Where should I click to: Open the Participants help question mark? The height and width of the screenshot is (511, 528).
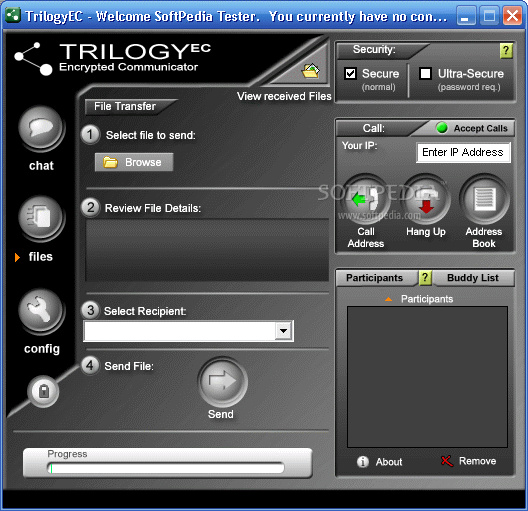[x=425, y=278]
